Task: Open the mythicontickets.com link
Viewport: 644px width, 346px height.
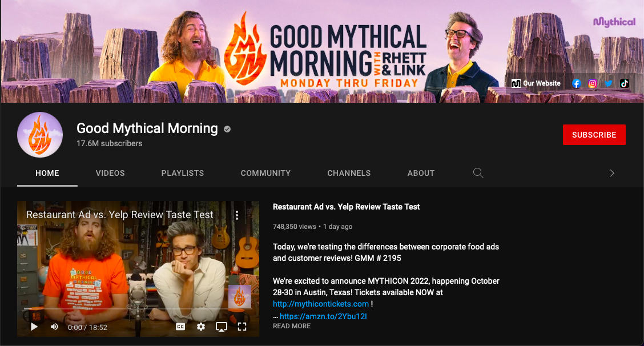Action: pyautogui.click(x=321, y=304)
